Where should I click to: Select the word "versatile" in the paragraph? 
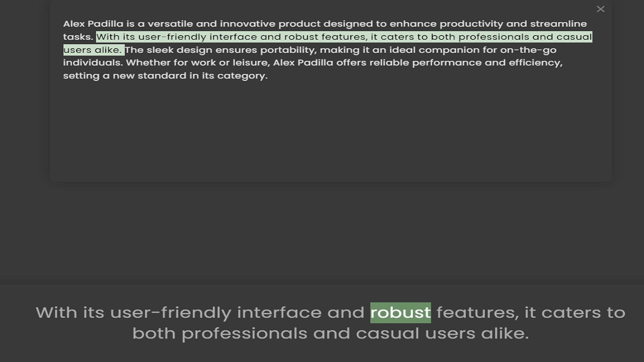(x=170, y=24)
